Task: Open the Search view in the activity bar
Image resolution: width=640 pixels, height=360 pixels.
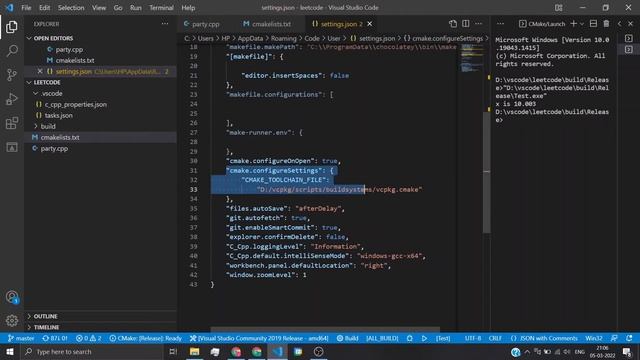Action: point(12,51)
